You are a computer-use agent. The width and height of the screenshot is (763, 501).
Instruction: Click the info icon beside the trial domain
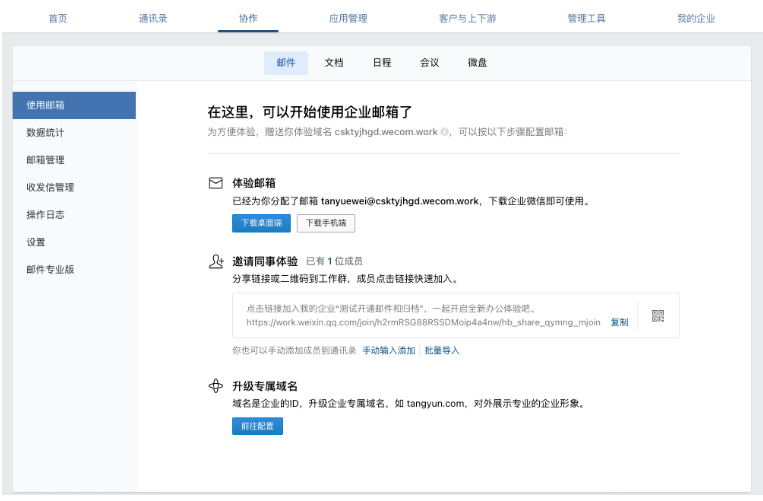pos(445,131)
